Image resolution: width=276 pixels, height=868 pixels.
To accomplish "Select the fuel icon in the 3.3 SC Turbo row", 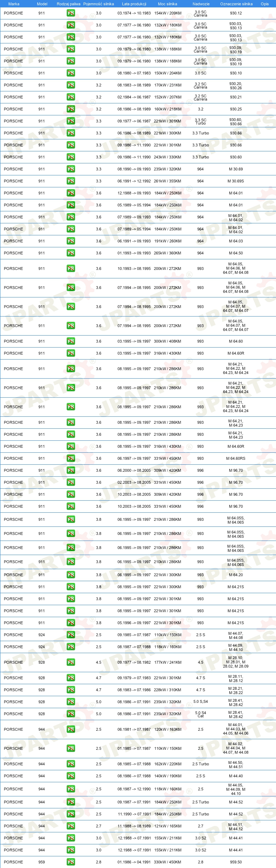I will tap(71, 121).
